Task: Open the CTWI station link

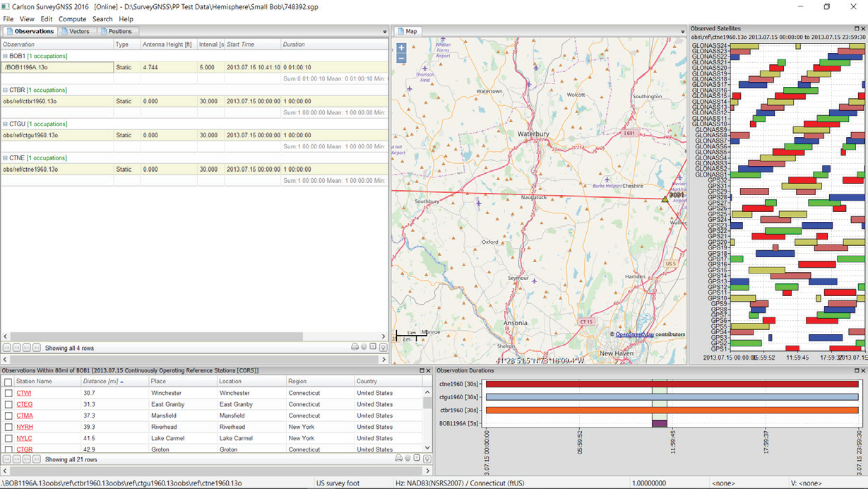Action: (24, 393)
